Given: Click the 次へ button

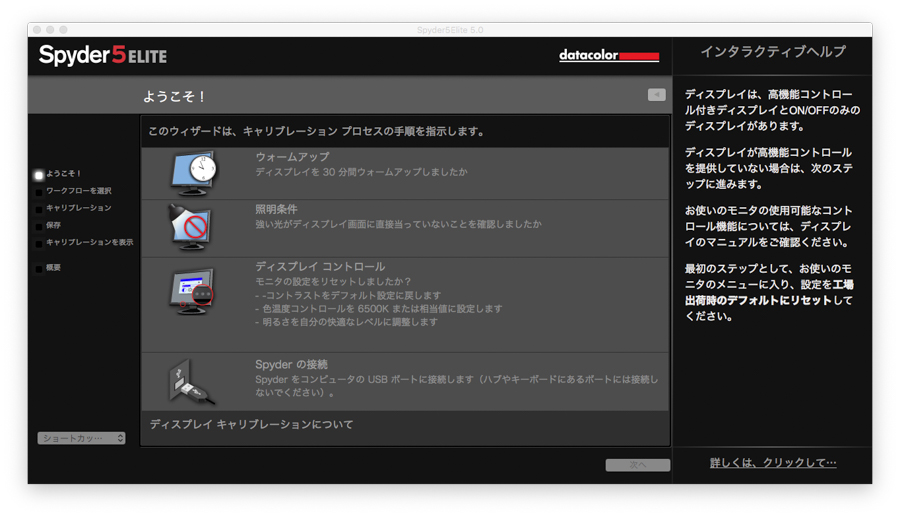Looking at the screenshot, I should coord(638,465).
